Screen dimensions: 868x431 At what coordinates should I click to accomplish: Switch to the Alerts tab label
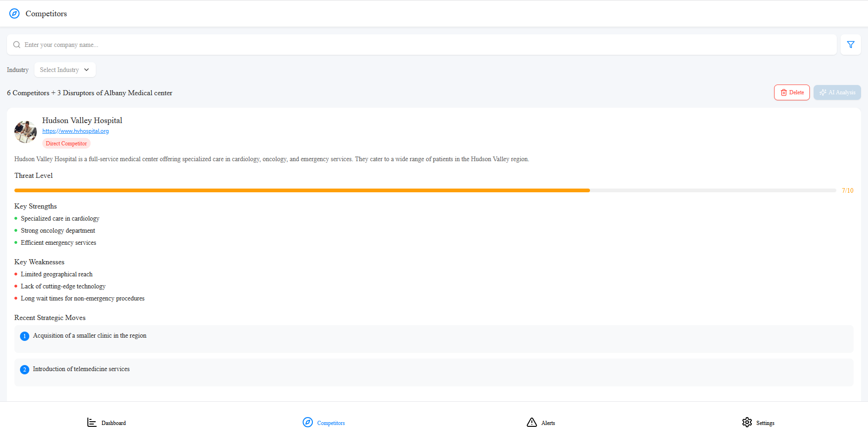(548, 423)
